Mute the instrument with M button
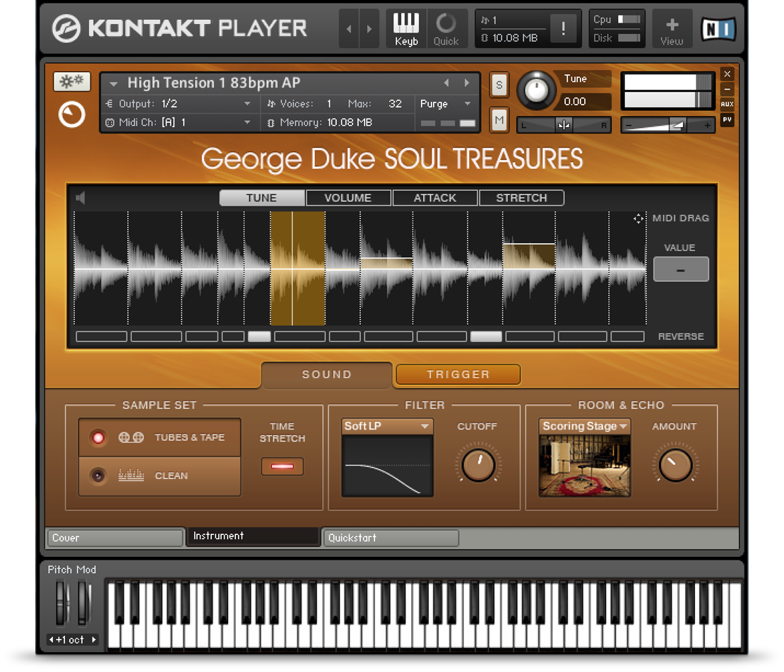 pyautogui.click(x=499, y=120)
